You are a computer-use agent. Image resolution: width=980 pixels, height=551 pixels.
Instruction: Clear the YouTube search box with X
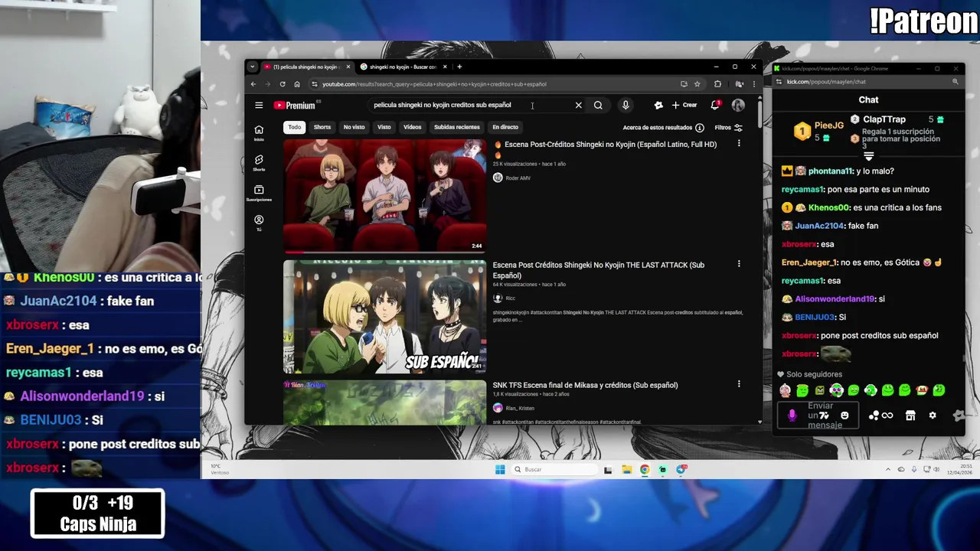tap(578, 106)
